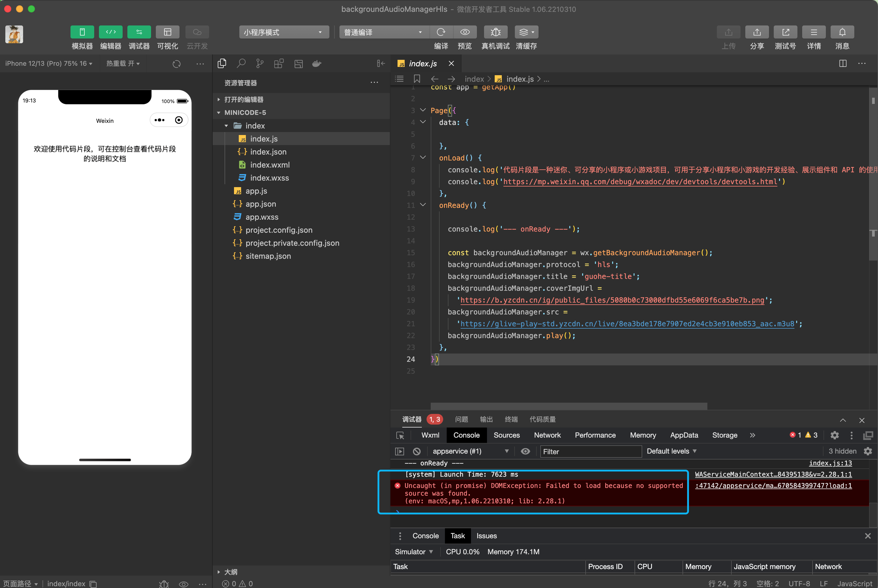Click the clear console icon
Image resolution: width=878 pixels, height=588 pixels.
pyautogui.click(x=416, y=451)
